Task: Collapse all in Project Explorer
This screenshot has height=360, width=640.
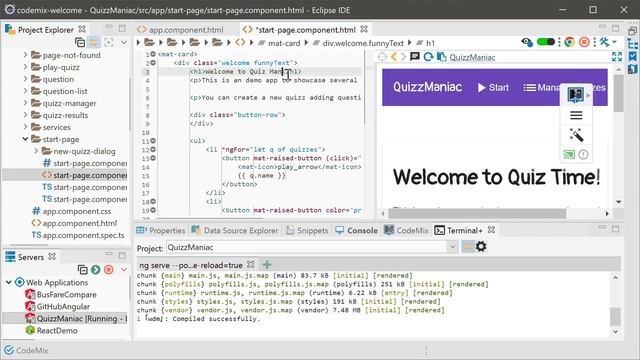Action: click(80, 42)
